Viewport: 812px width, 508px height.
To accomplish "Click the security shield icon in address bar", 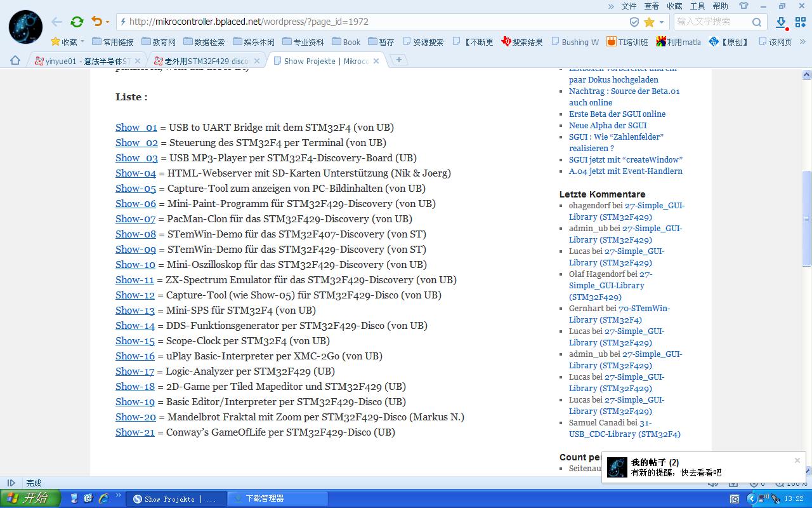I will coord(634,22).
